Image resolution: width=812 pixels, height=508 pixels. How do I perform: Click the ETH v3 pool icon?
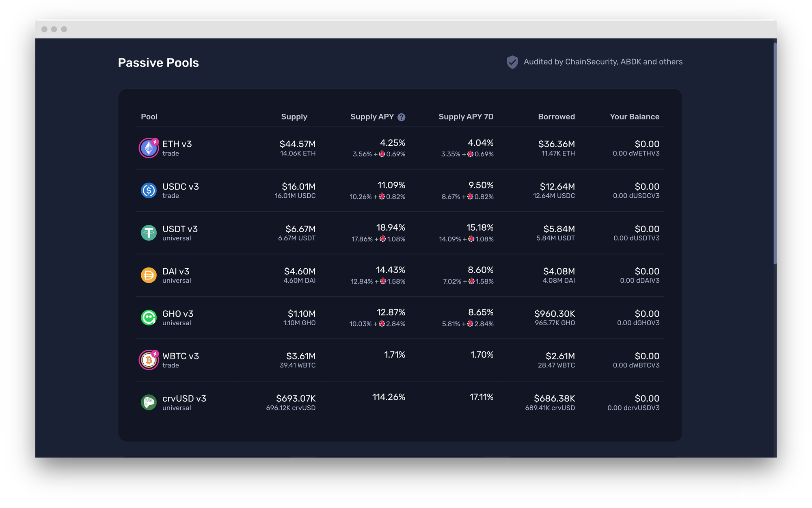tap(149, 148)
